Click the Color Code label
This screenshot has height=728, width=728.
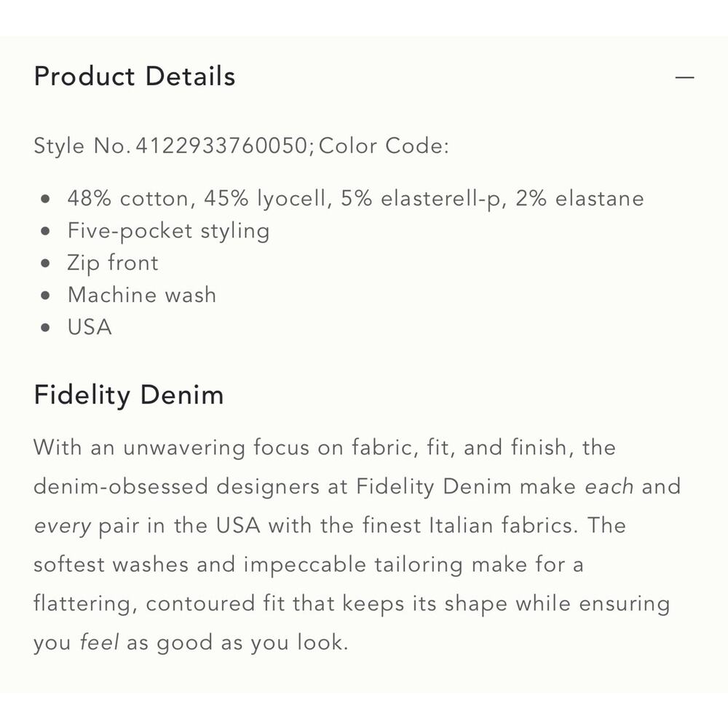coord(384,146)
